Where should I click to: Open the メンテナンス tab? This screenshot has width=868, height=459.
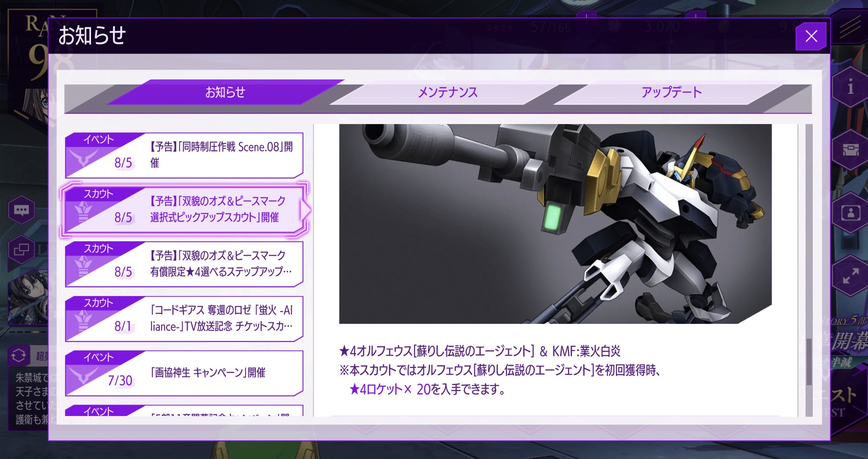click(x=448, y=92)
